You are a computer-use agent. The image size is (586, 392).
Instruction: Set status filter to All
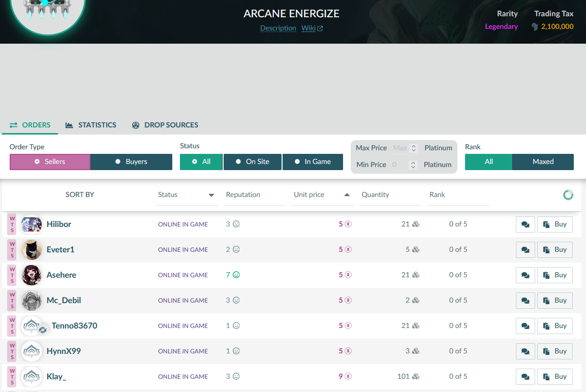point(201,161)
